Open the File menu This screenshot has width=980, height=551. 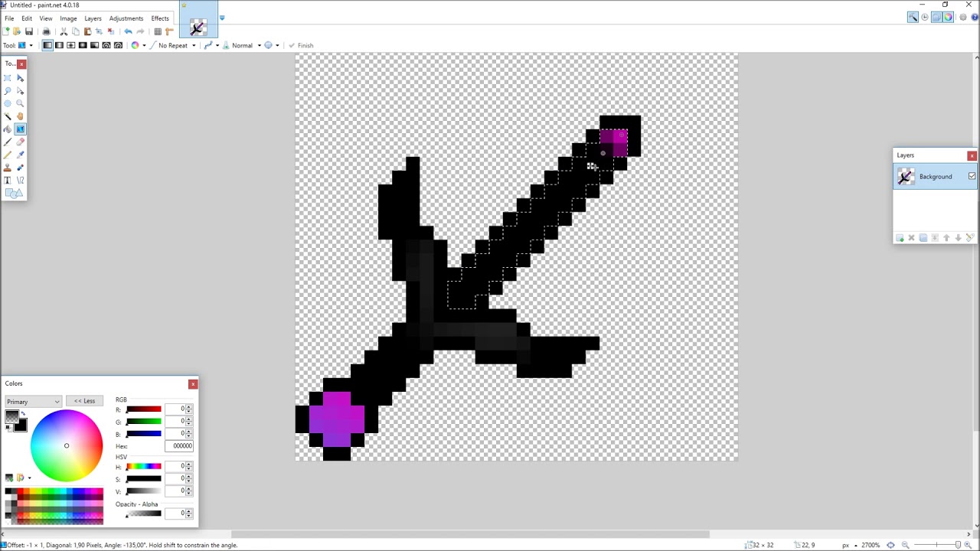point(9,18)
